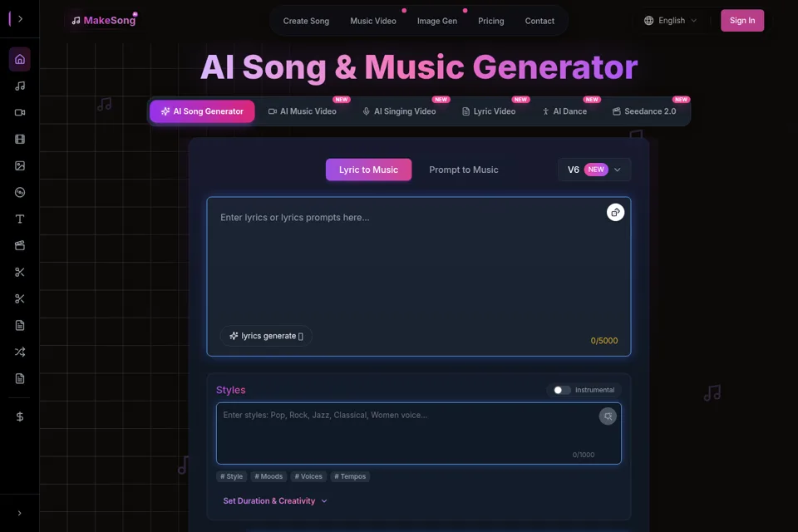This screenshot has width=798, height=532.
Task: Open the dollar sign pricing sidebar icon
Action: (x=20, y=417)
